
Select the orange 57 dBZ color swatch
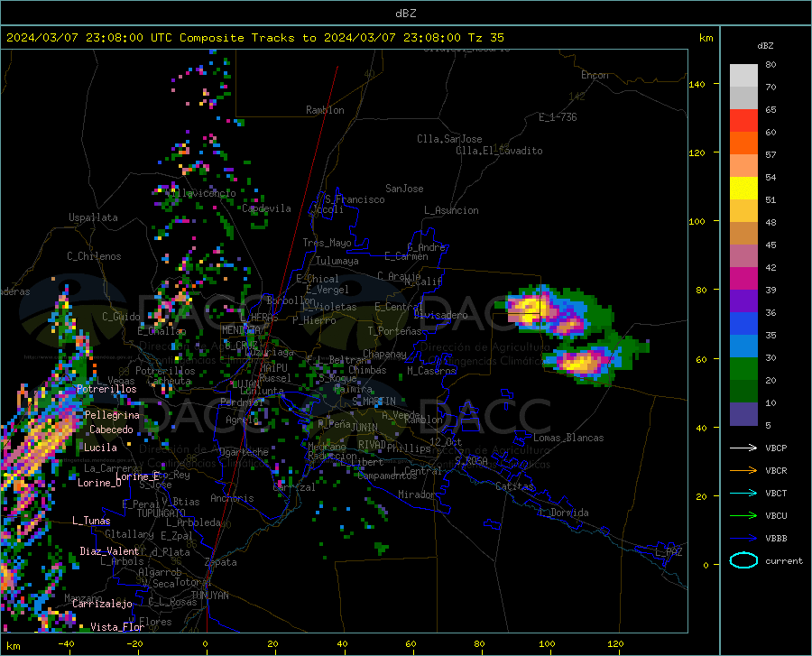[743, 143]
